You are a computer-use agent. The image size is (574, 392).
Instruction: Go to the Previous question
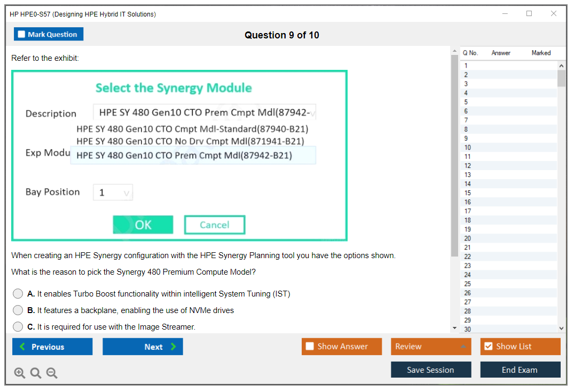52,347
